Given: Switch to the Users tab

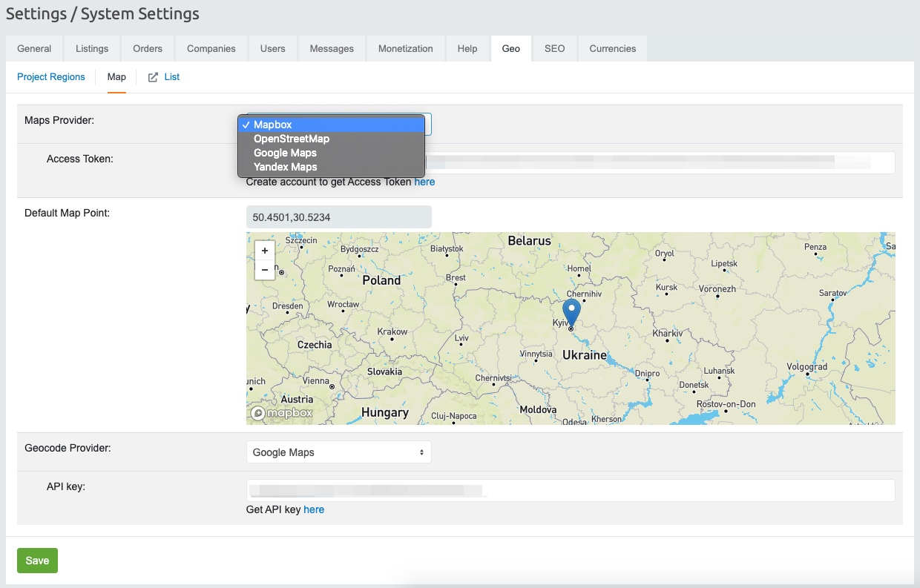Looking at the screenshot, I should [273, 49].
